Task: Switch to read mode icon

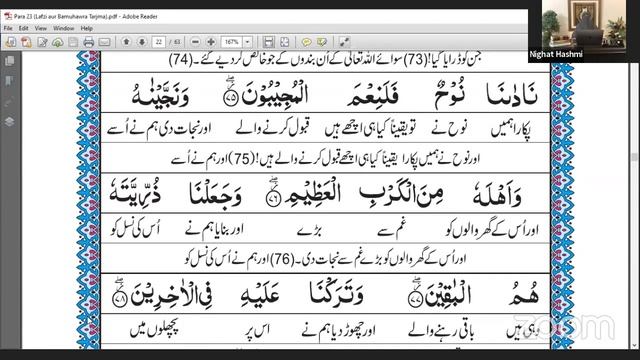Action: click(344, 42)
